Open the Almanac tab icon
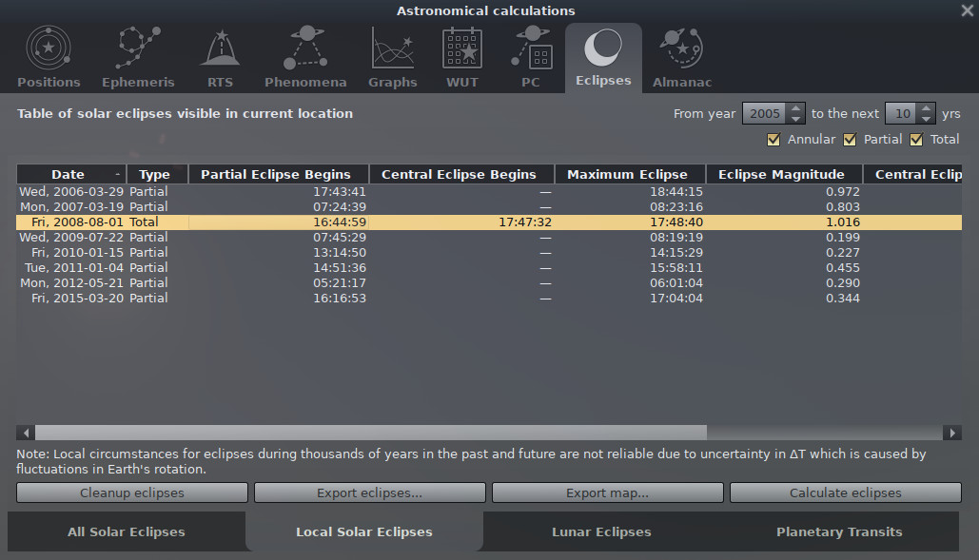Image resolution: width=979 pixels, height=560 pixels. coord(681,48)
